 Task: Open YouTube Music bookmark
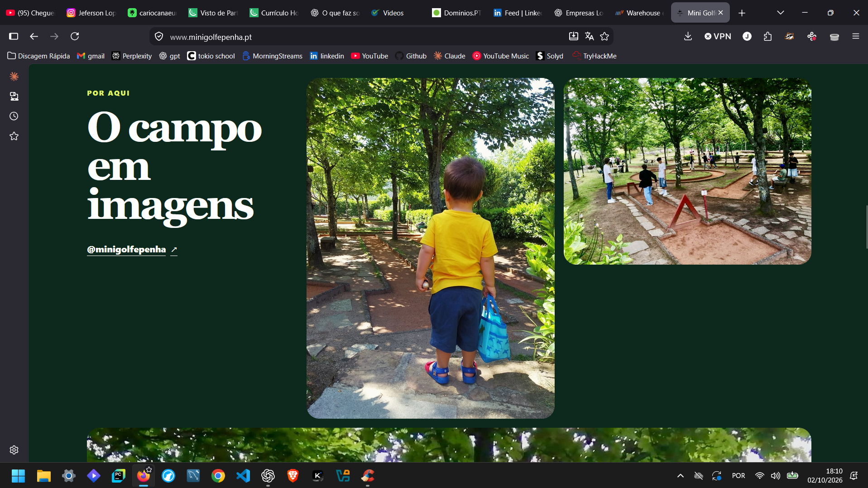501,56
